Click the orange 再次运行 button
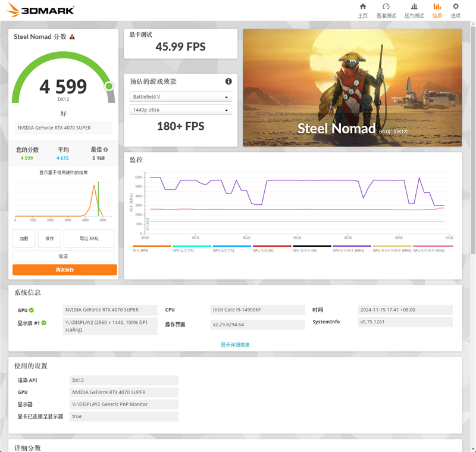Screen dimensions: 476x452 (x=64, y=269)
